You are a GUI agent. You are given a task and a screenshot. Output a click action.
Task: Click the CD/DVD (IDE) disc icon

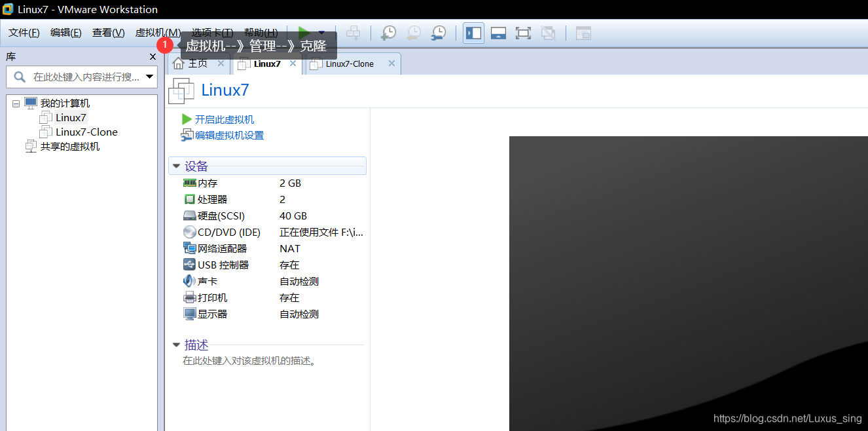(189, 233)
